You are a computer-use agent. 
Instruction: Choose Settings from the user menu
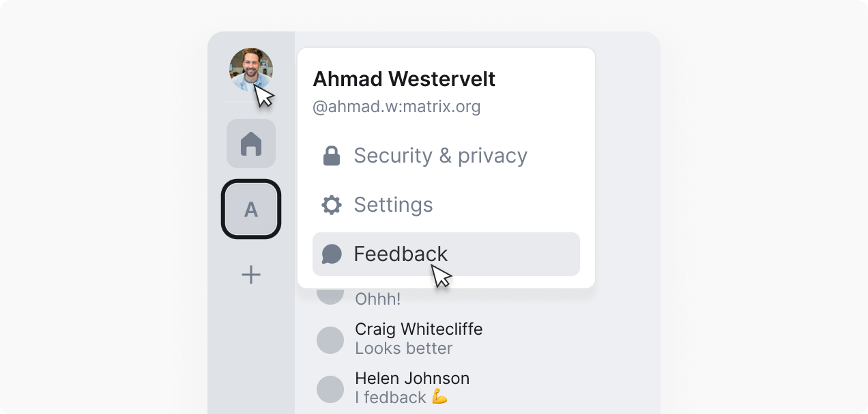[393, 205]
